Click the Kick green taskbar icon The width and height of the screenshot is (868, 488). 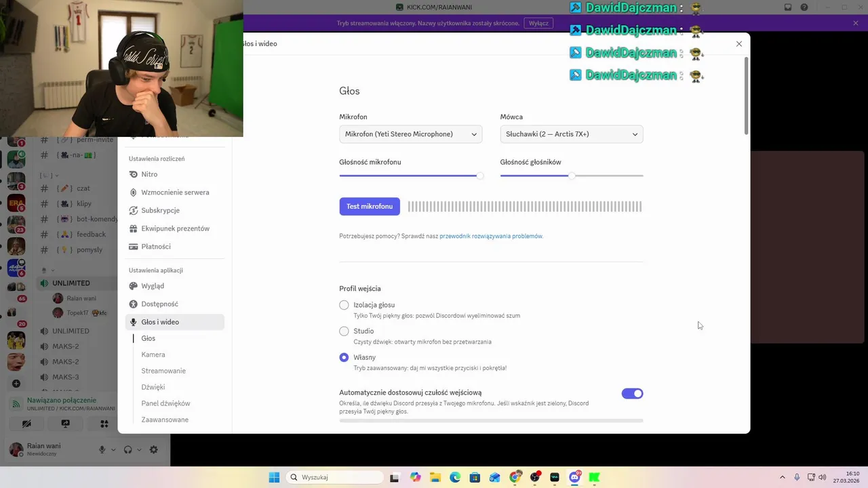click(x=595, y=477)
